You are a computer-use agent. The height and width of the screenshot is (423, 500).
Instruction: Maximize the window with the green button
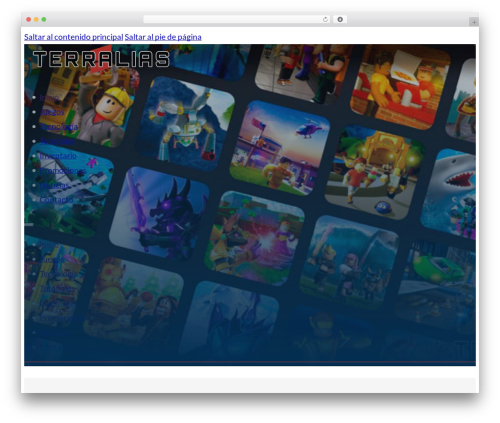44,20
